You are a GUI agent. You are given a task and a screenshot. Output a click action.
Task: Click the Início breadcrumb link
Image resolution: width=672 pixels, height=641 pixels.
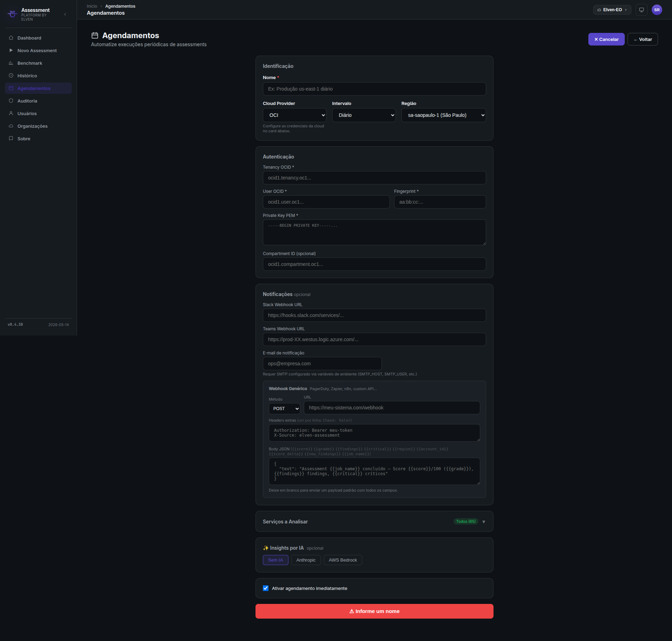coord(92,6)
